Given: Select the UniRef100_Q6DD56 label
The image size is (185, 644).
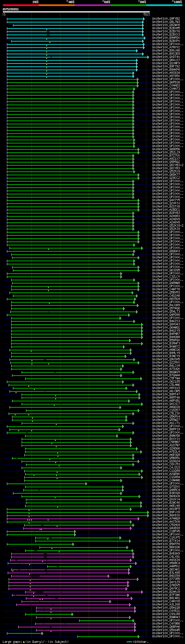Looking at the screenshot, I should [166, 149].
